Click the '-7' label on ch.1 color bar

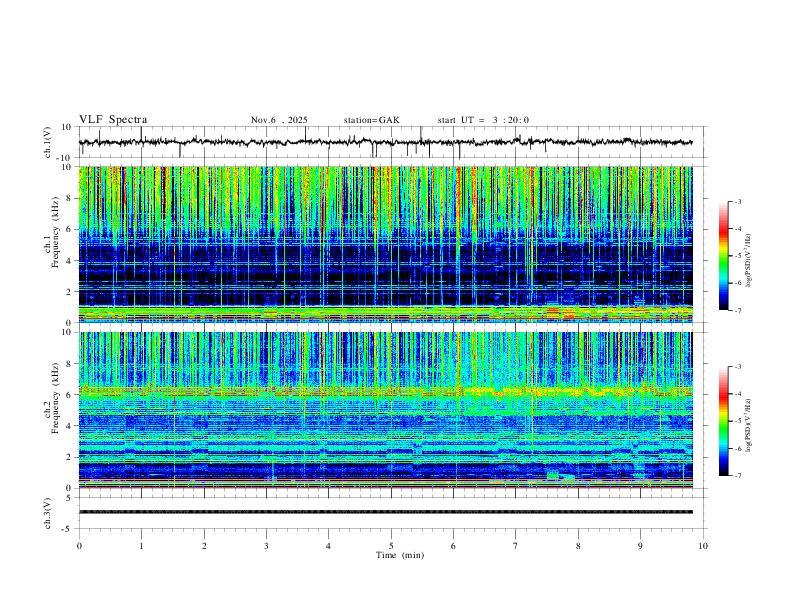[738, 310]
